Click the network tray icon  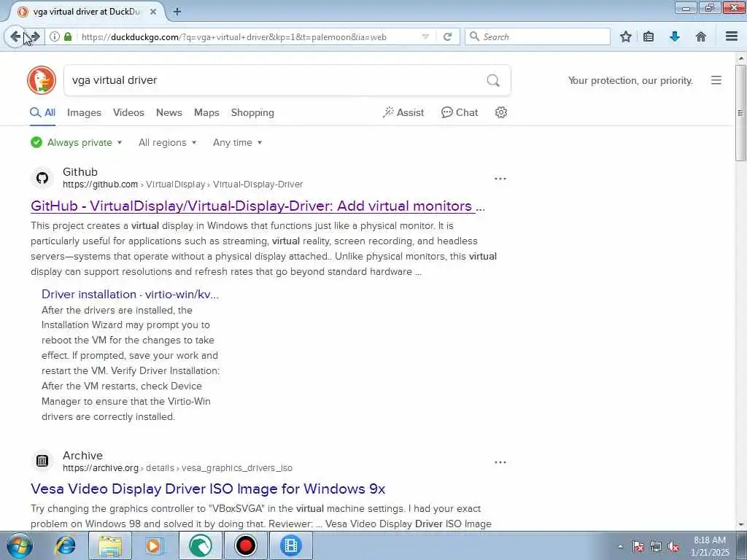(x=656, y=547)
